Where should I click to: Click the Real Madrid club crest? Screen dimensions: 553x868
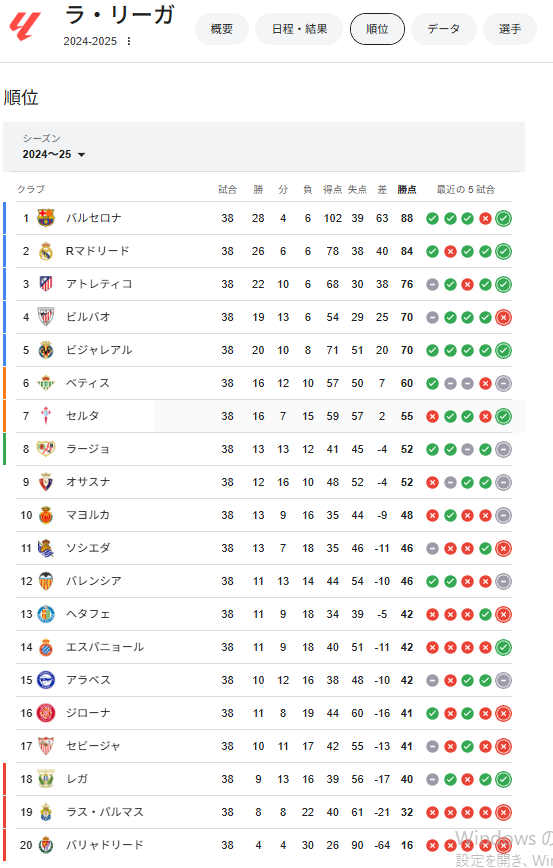pyautogui.click(x=46, y=251)
